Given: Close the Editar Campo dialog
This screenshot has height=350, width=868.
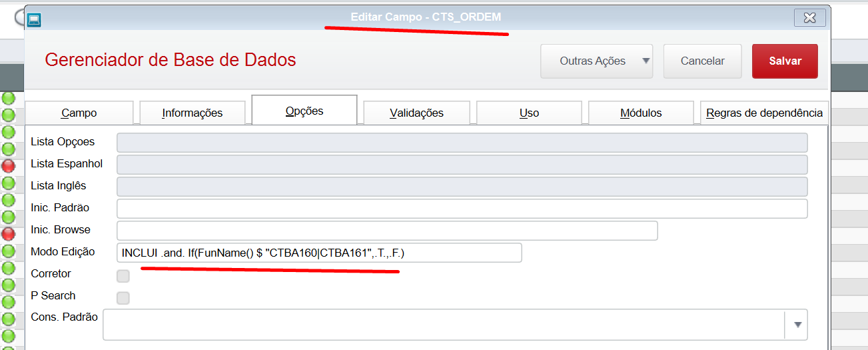Looking at the screenshot, I should click(809, 17).
